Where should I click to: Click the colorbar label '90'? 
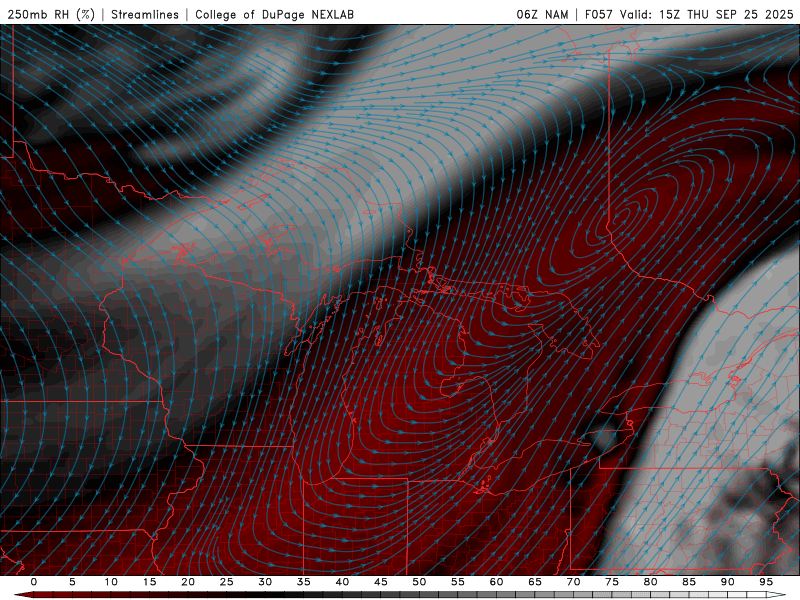727,582
